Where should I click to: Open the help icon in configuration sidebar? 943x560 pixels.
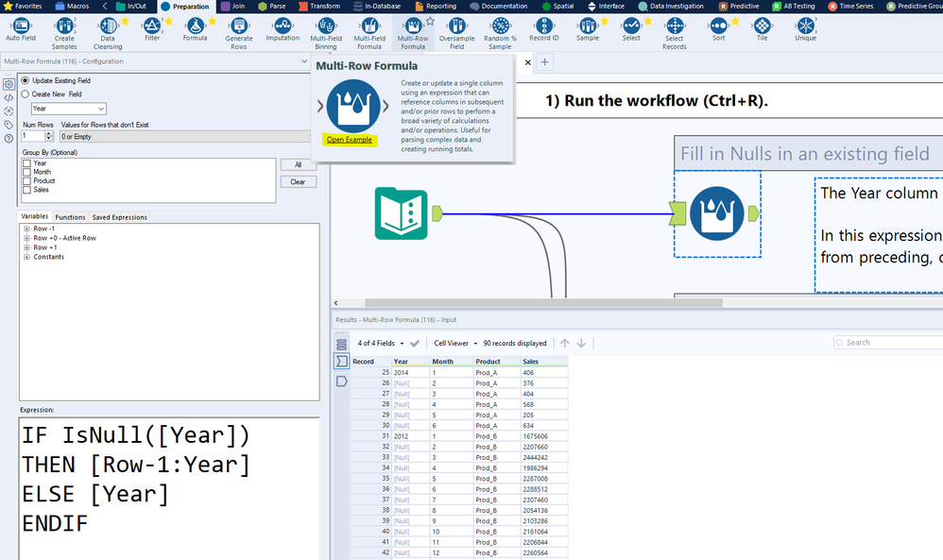click(9, 139)
